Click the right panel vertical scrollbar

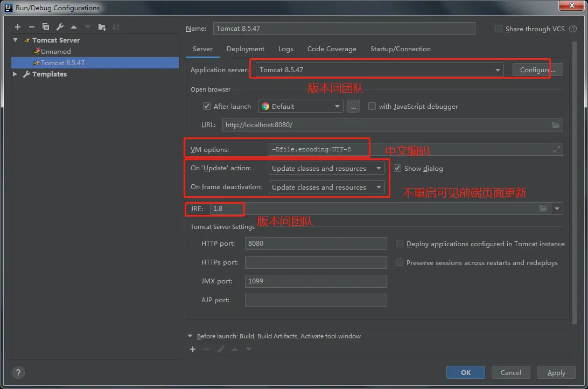tap(574, 183)
